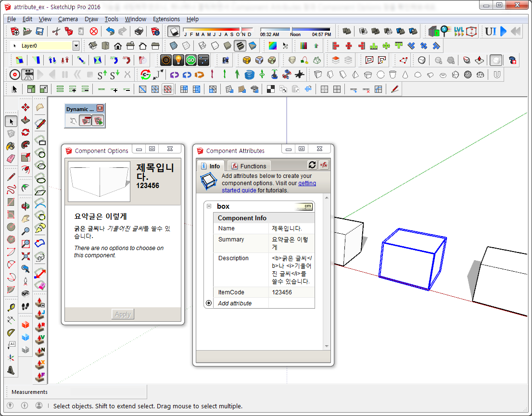The width and height of the screenshot is (532, 416).
Task: Select the Line pencil tool
Action: (11, 177)
